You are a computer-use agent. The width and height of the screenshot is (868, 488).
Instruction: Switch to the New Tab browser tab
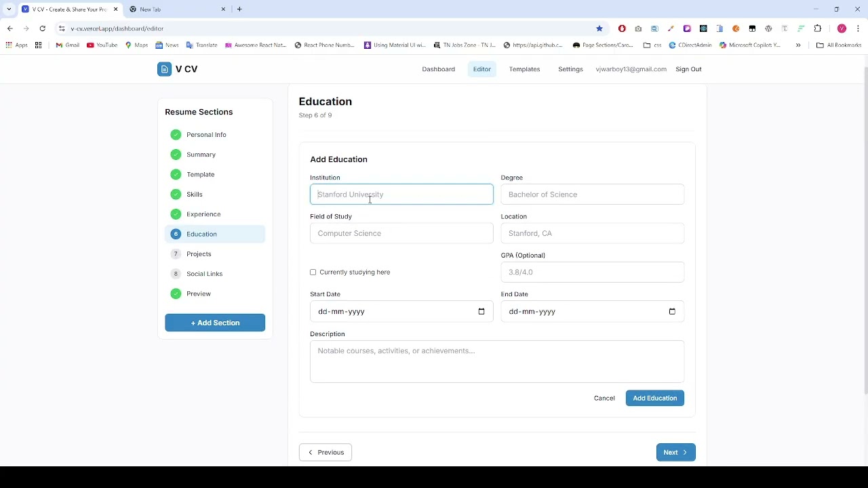[178, 9]
